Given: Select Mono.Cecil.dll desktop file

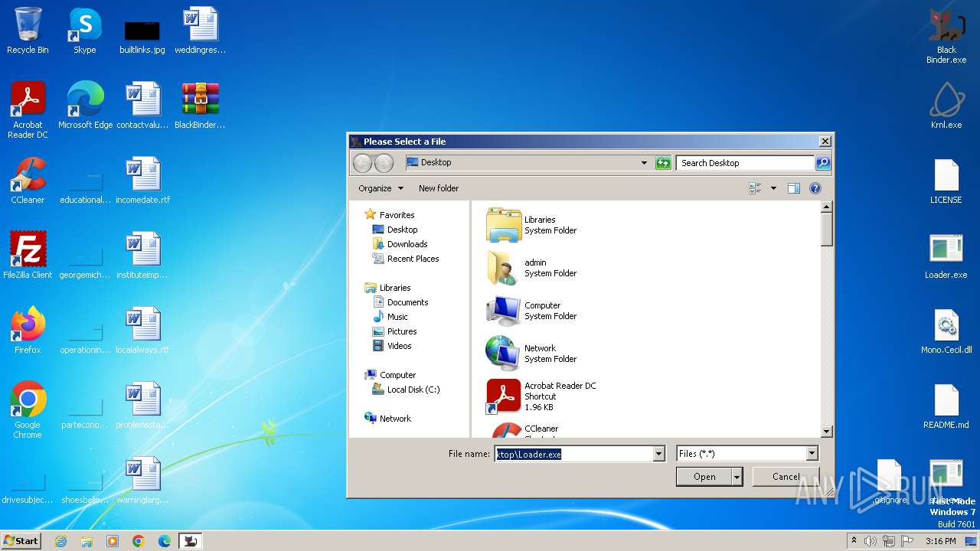Looking at the screenshot, I should [946, 331].
